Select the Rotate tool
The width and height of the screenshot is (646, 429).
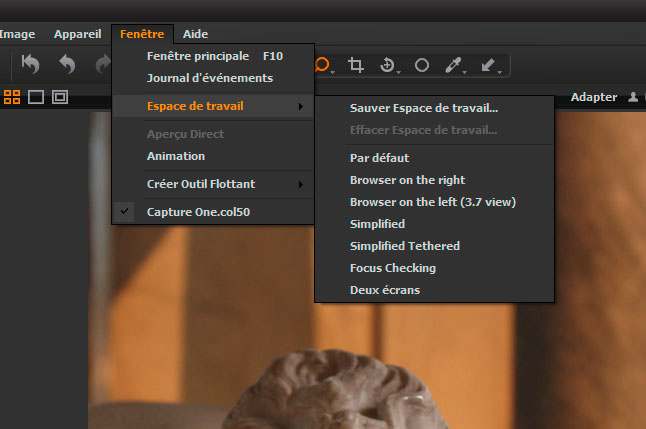click(x=387, y=65)
